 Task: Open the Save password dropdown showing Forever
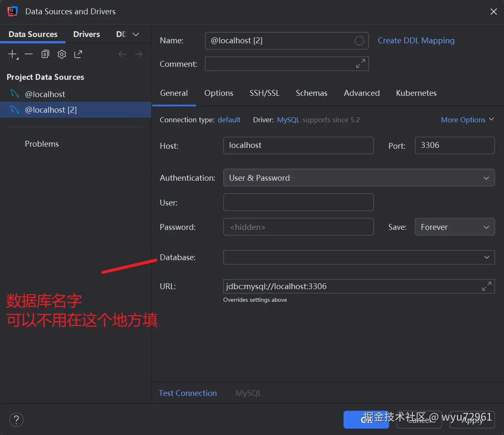pos(454,227)
